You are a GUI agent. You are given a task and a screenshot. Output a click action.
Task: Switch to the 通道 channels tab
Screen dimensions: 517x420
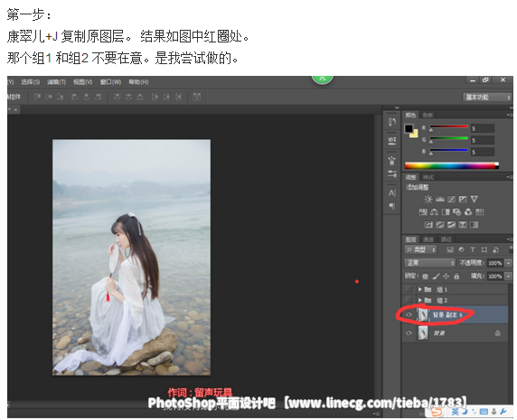click(428, 239)
